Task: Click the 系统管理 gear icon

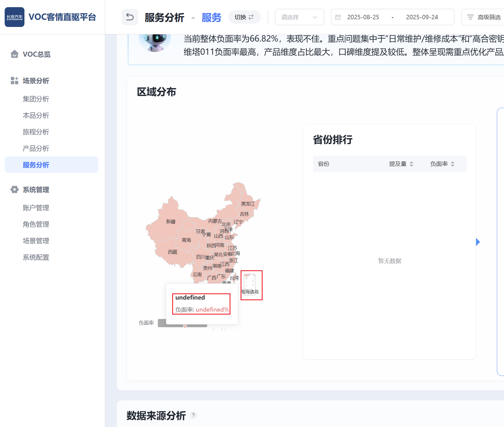Action: pos(14,189)
